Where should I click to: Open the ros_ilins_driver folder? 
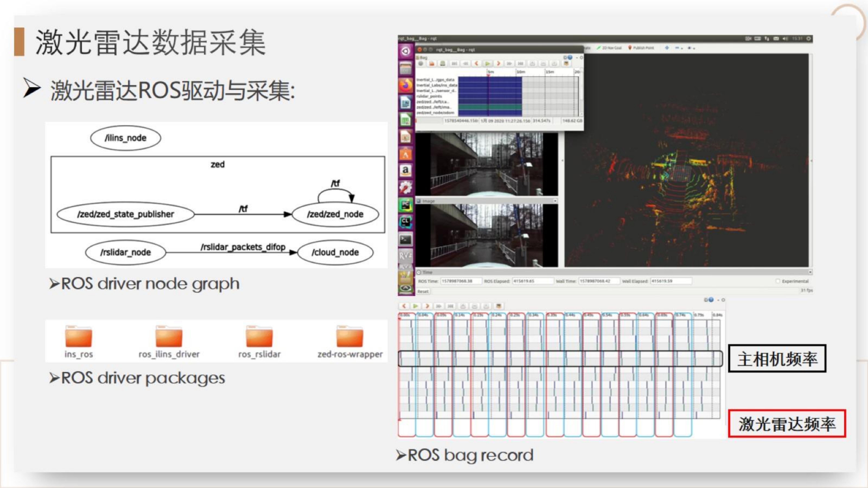point(169,341)
